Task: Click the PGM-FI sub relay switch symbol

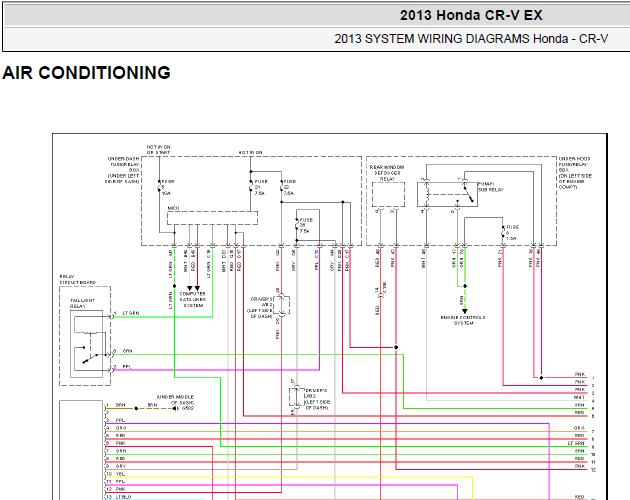Action: pyautogui.click(x=468, y=194)
